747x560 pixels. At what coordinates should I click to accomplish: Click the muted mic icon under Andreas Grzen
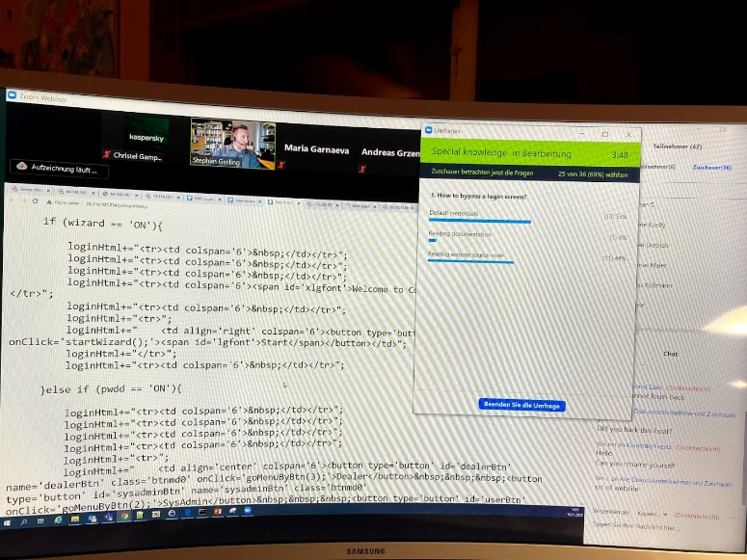[x=361, y=167]
